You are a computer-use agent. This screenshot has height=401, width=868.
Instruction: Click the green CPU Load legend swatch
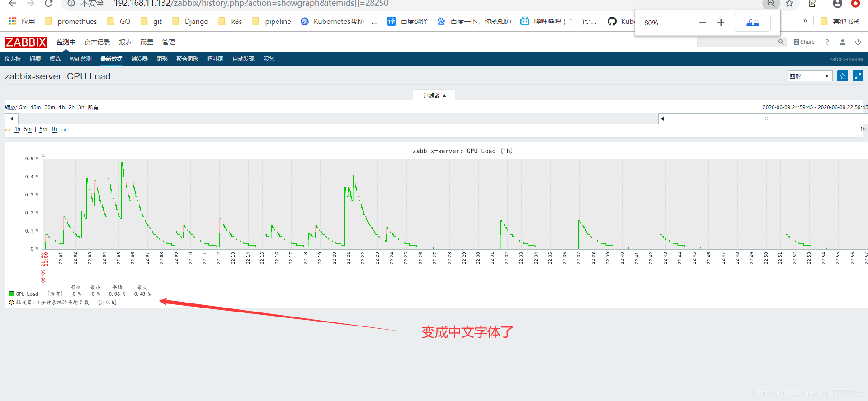(x=11, y=294)
